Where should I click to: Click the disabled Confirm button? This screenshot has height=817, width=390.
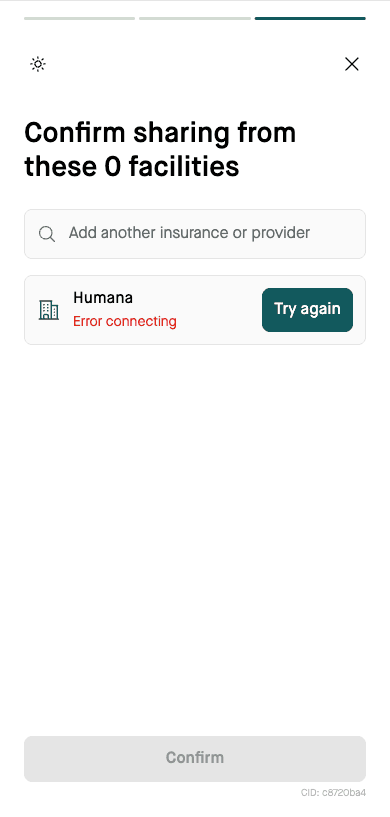(195, 759)
